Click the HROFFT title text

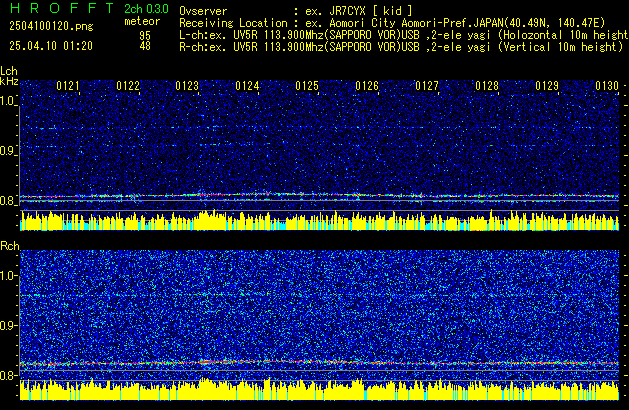(62, 8)
